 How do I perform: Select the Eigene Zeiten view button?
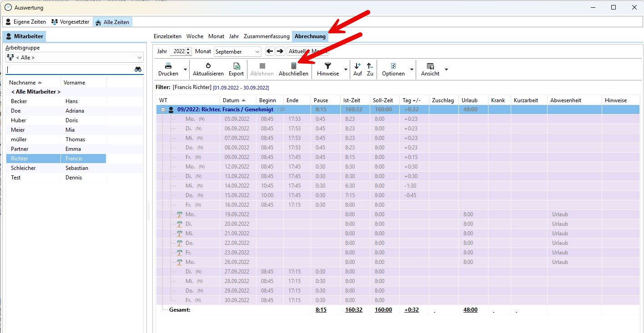[25, 22]
